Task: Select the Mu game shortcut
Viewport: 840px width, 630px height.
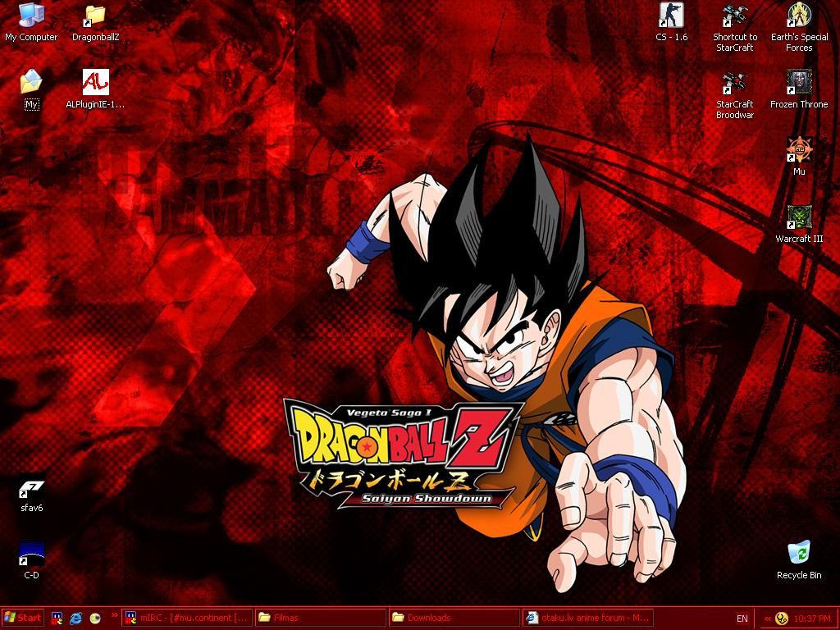Action: point(799,157)
